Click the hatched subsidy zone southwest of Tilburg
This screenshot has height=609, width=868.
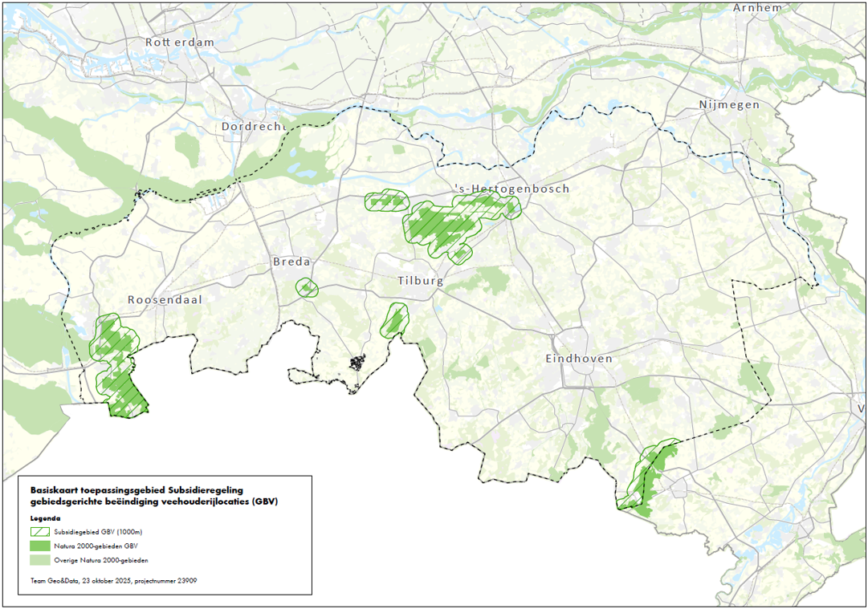pos(395,319)
